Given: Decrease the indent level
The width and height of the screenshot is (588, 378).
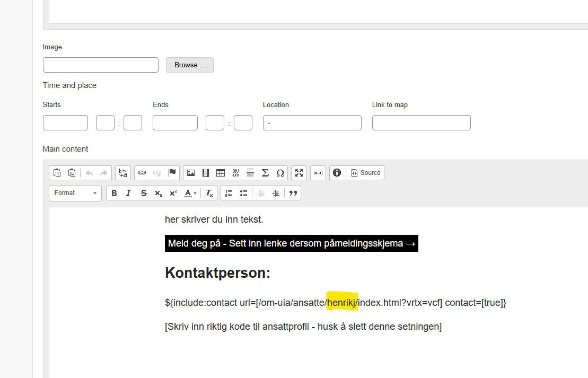Looking at the screenshot, I should pos(261,193).
